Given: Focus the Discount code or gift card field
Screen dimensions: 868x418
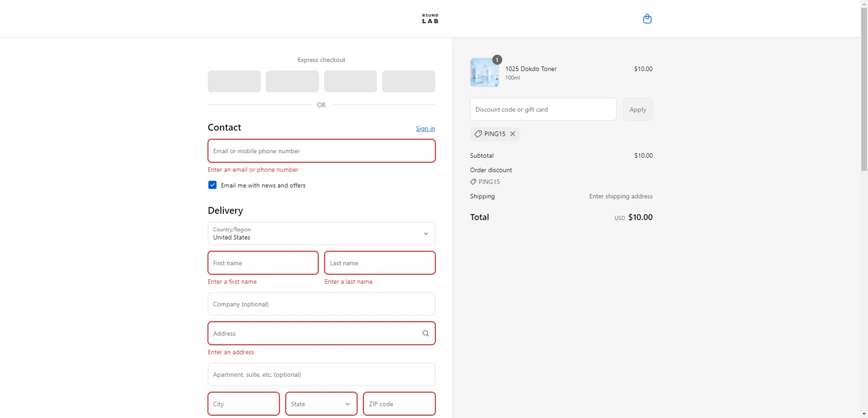Looking at the screenshot, I should (x=543, y=109).
